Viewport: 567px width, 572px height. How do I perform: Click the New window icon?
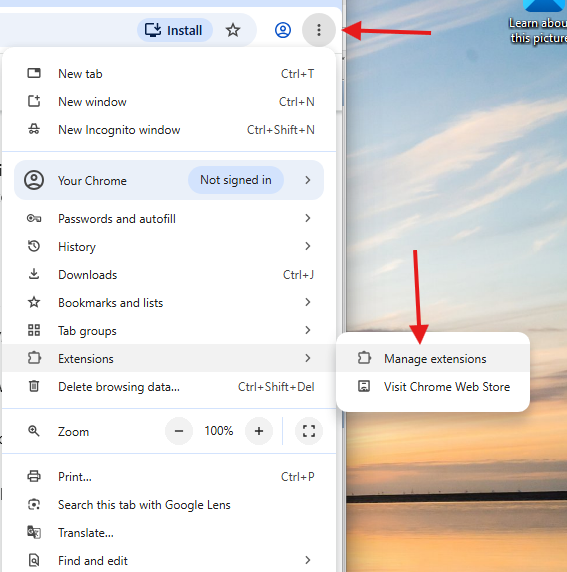[x=34, y=101]
